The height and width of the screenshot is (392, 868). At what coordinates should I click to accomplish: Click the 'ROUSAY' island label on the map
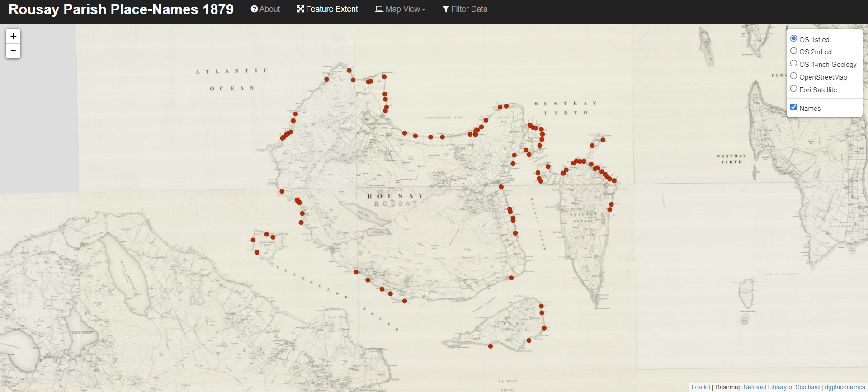(395, 196)
